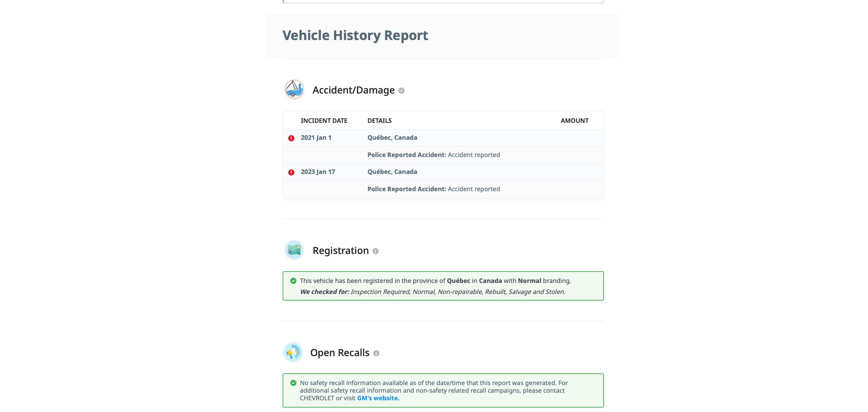
Task: Click the green checkmark in Open Recalls box
Action: click(293, 383)
